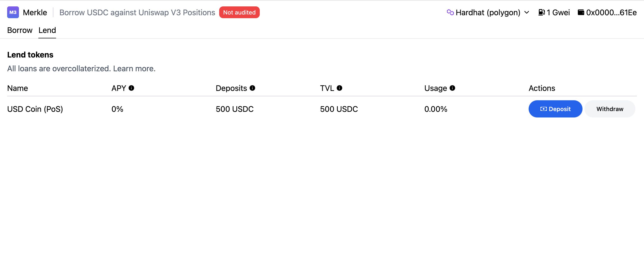Viewport: 644px width, 260px height.
Task: Click the M3 Merkle logo icon
Action: click(x=13, y=12)
